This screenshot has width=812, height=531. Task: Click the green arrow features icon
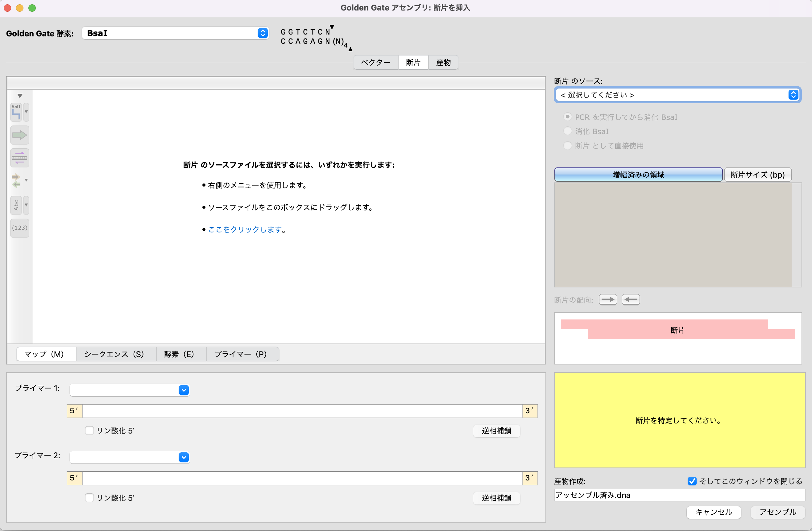[x=19, y=135]
